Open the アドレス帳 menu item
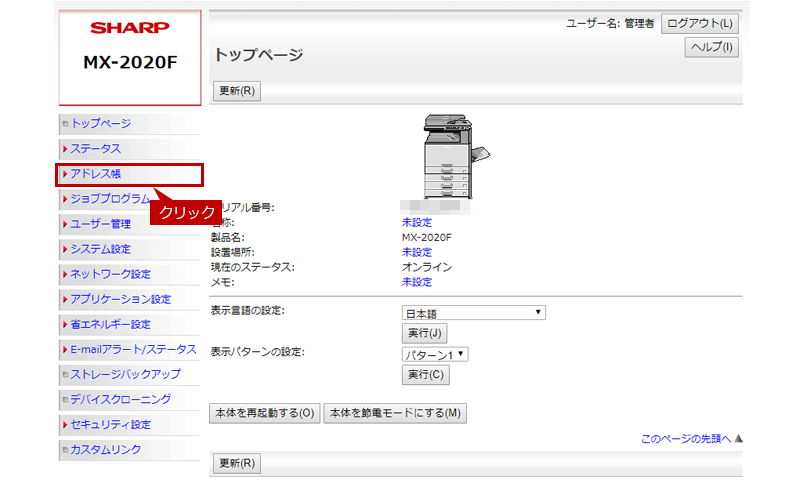804x486 pixels. [96, 174]
